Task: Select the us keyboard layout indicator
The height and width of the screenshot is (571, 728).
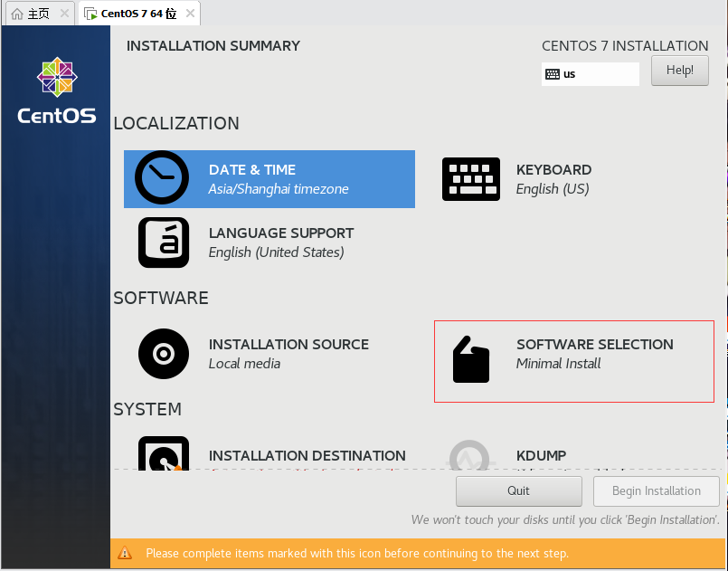Action: click(591, 74)
